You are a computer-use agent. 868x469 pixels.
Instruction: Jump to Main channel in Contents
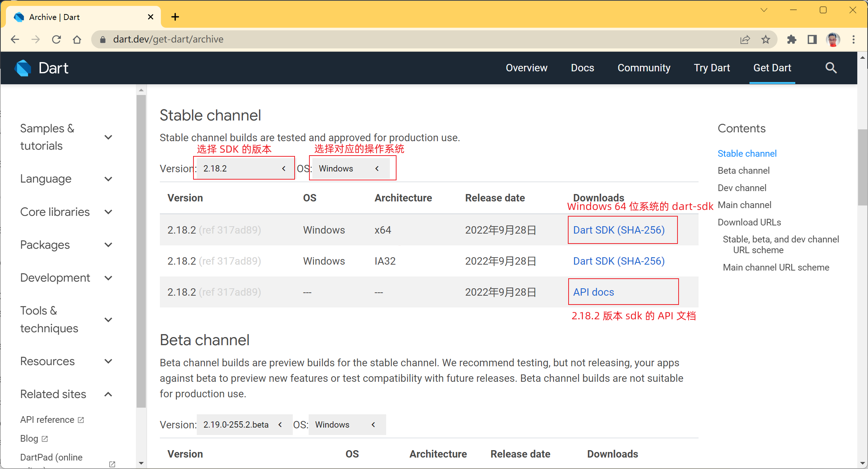tap(744, 205)
